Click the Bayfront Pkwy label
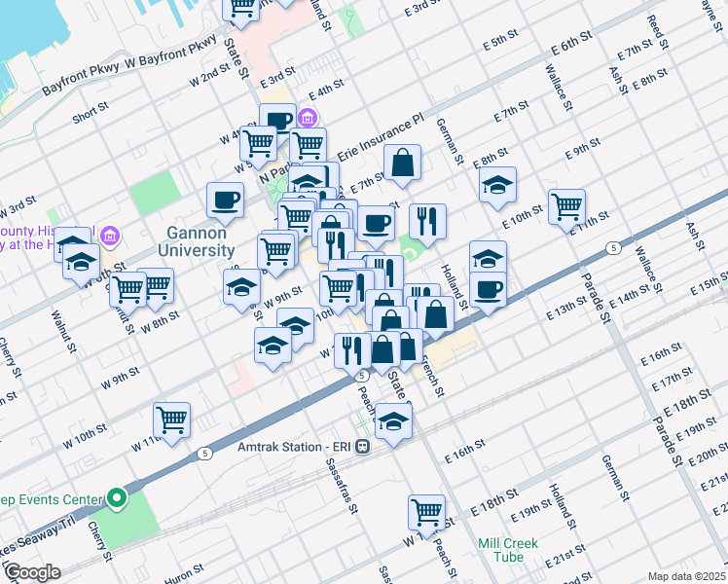The image size is (728, 584). click(80, 79)
